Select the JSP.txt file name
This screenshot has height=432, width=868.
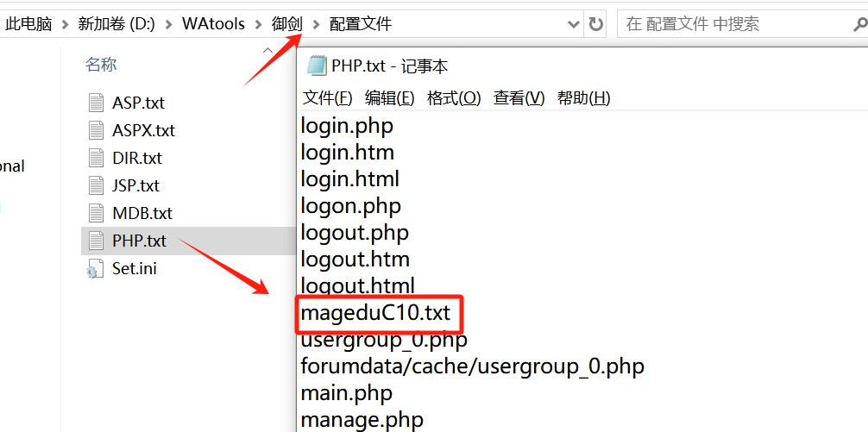point(136,185)
